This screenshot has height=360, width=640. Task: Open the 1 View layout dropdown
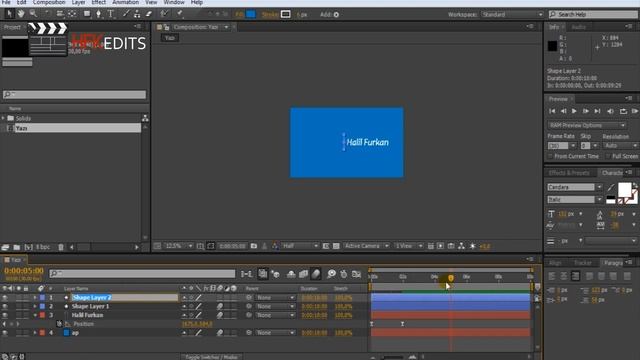pos(408,246)
